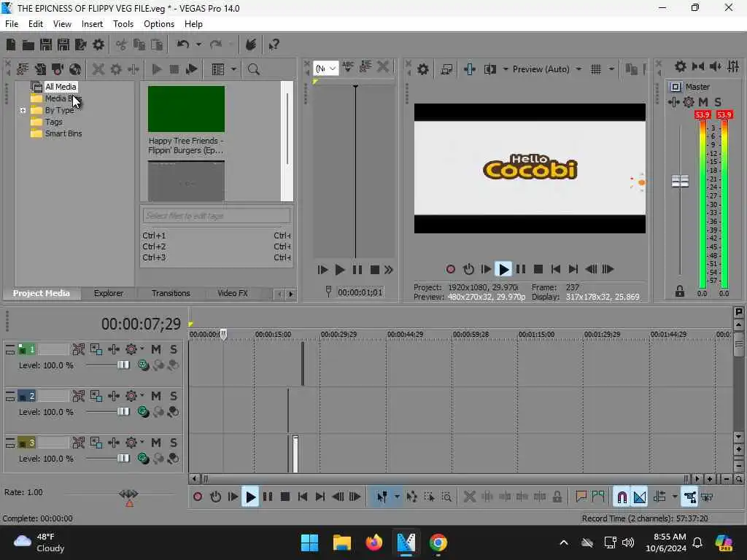Expand By Type folder in media tree
Image resolution: width=747 pixels, height=560 pixels.
(23, 111)
